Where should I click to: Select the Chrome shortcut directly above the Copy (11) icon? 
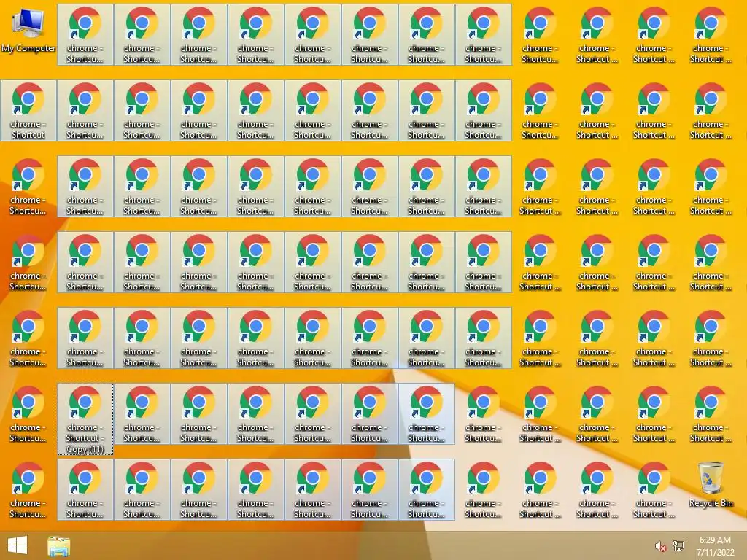point(85,338)
